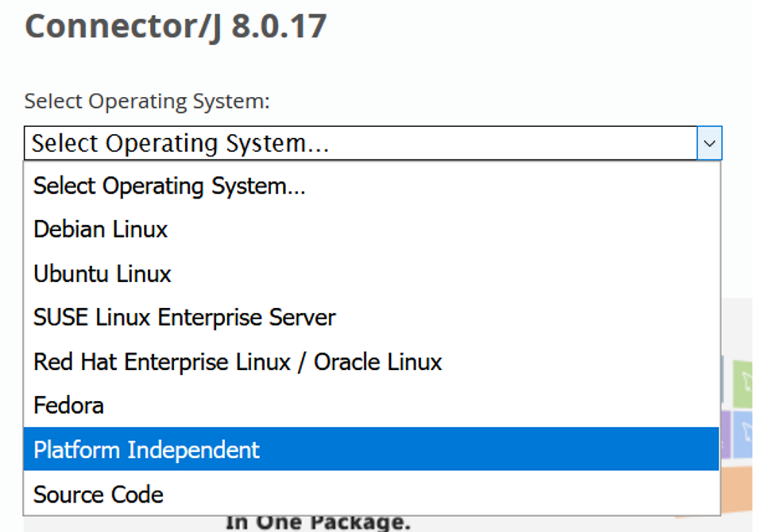
Task: Click the 'Select Operating System:' label text
Action: point(147,102)
